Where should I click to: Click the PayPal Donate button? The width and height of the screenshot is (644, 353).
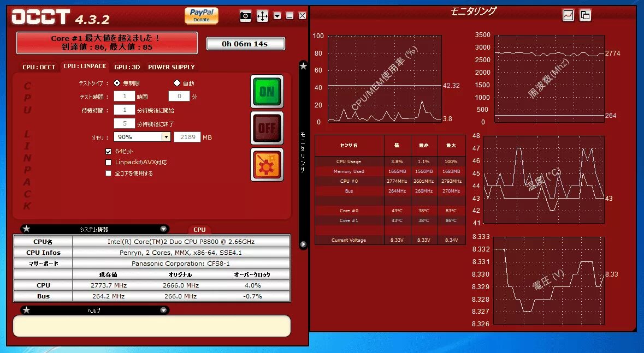tap(201, 16)
